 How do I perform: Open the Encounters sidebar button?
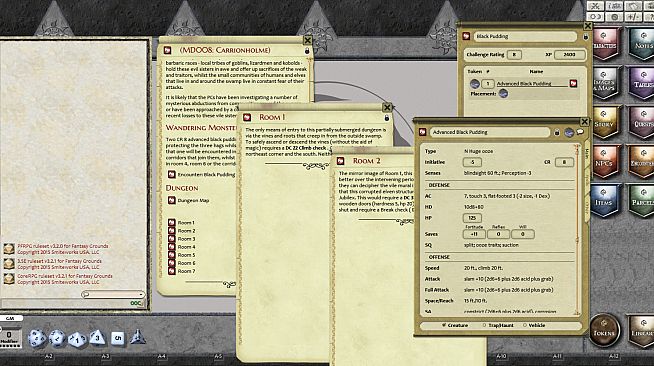(x=642, y=161)
